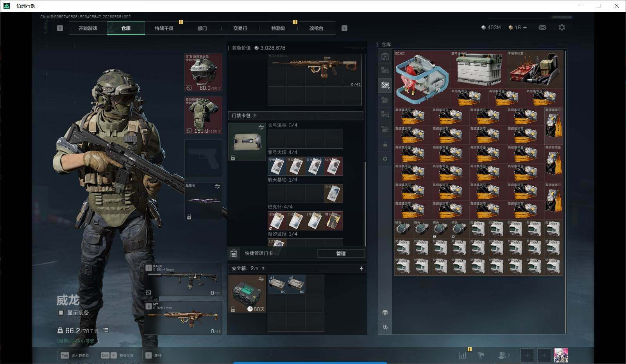Select the empty pistol slot
Viewport: 626px width, 364px height.
(x=203, y=158)
